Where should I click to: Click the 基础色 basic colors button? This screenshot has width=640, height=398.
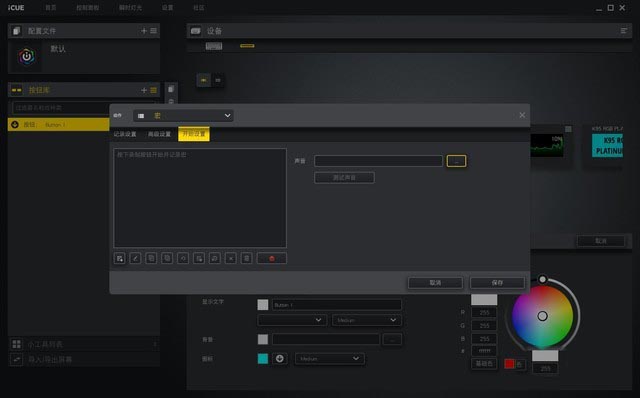tap(484, 364)
